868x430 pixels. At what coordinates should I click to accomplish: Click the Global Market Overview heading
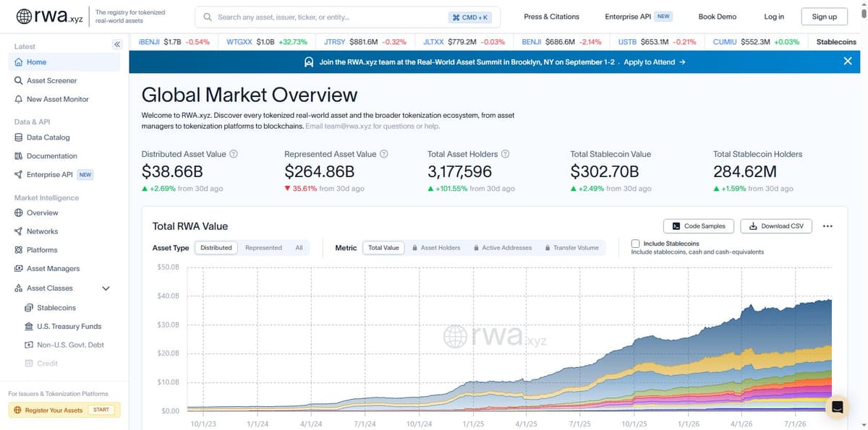250,95
